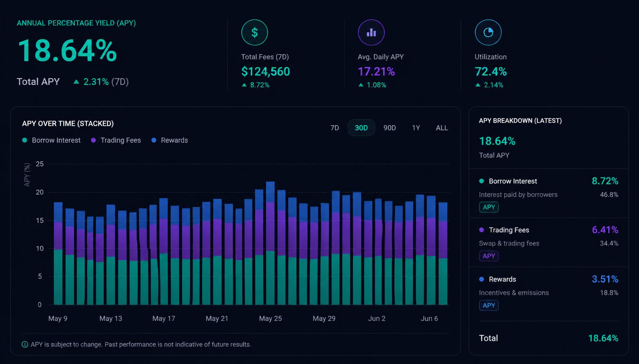
Task: Click the bar chart Avg. Daily APY icon
Action: pyautogui.click(x=371, y=32)
